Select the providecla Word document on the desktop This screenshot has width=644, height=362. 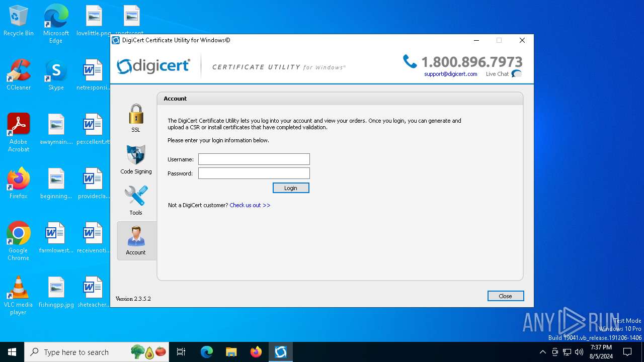(x=93, y=184)
